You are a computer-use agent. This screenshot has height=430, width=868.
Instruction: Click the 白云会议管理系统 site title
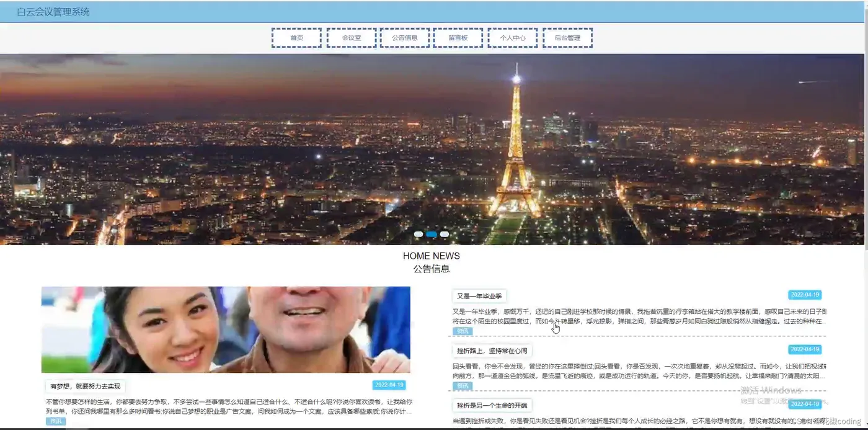53,12
